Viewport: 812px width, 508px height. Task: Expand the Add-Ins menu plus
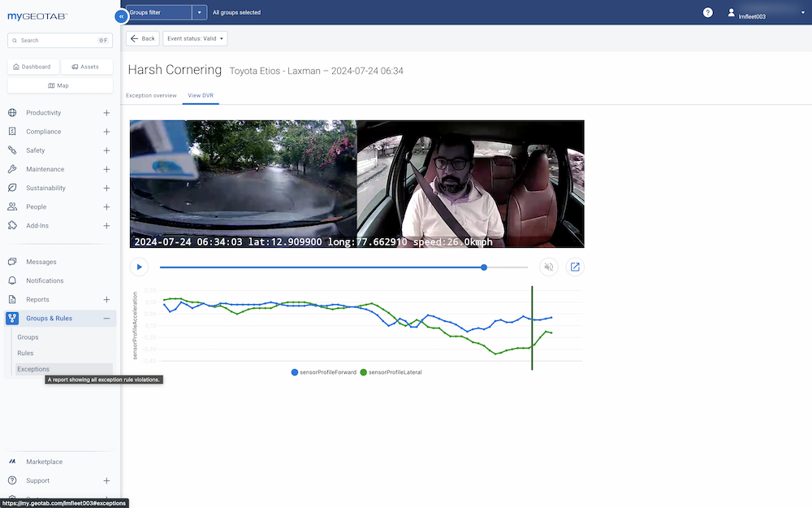click(106, 225)
